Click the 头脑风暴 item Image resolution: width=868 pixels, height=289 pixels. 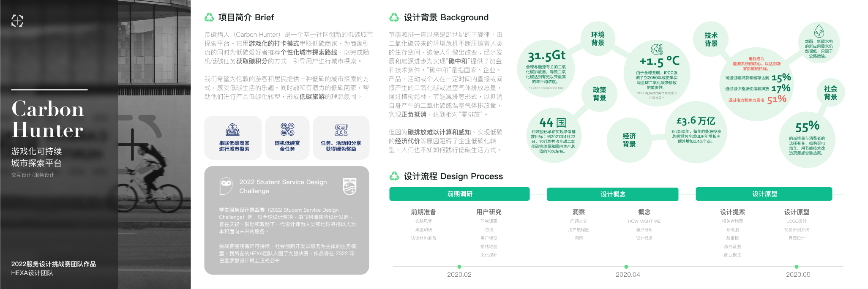coord(423,221)
